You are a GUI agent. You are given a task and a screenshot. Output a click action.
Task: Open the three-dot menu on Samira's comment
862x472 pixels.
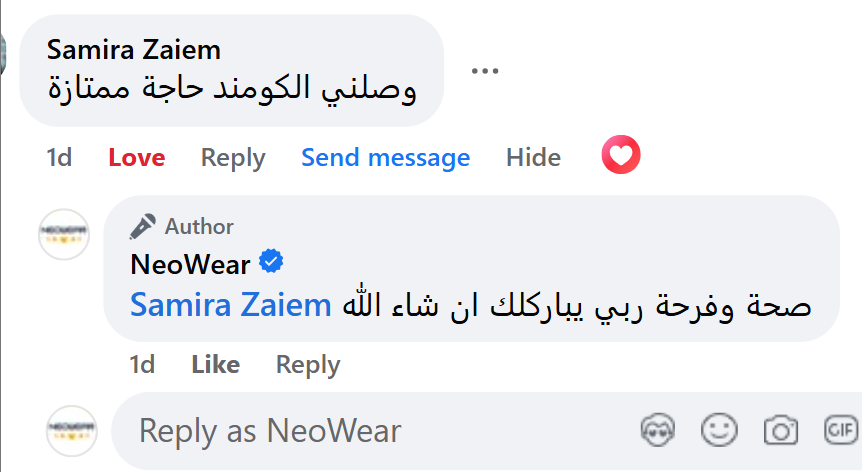[484, 71]
